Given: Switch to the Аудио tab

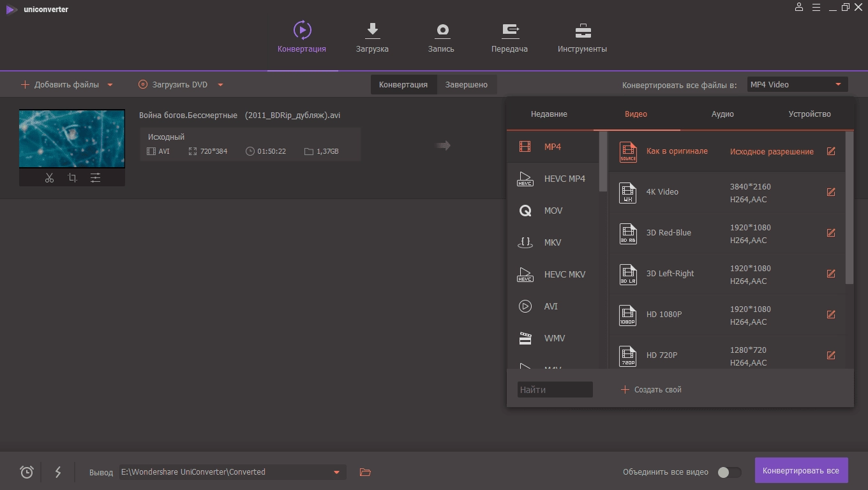Looking at the screenshot, I should (722, 114).
